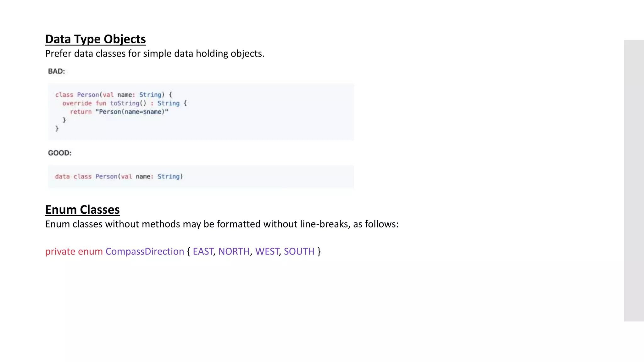This screenshot has width=644, height=362.
Task: Click the Data Type Objects heading
Action: (95, 39)
